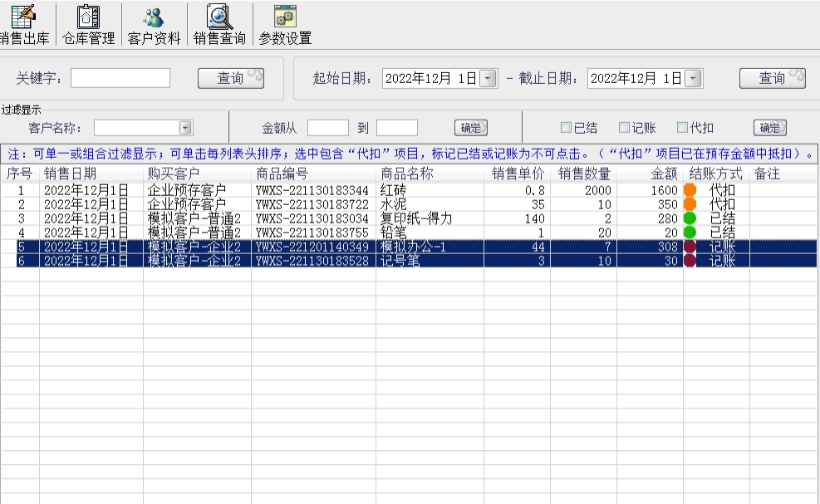Click 查询 button after the date range

tap(773, 78)
